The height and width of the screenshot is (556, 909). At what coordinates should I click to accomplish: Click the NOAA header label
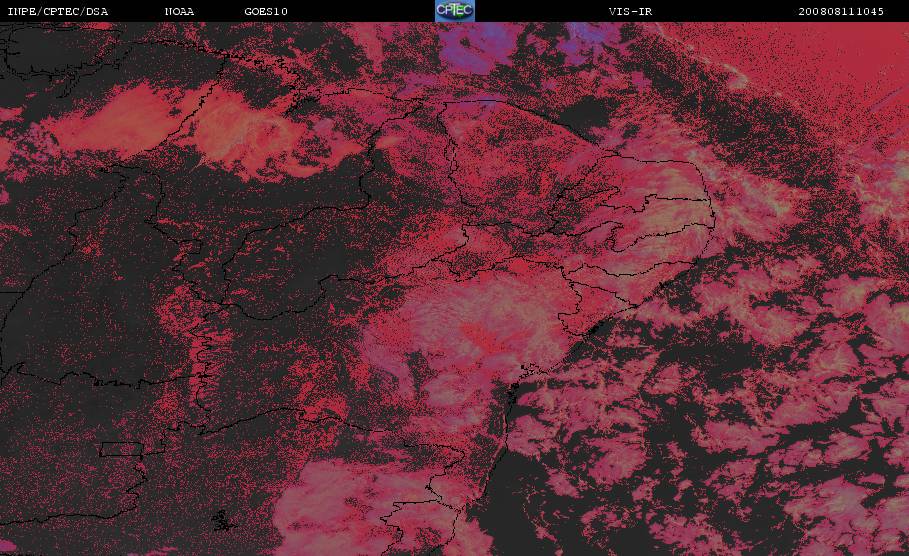pyautogui.click(x=179, y=11)
